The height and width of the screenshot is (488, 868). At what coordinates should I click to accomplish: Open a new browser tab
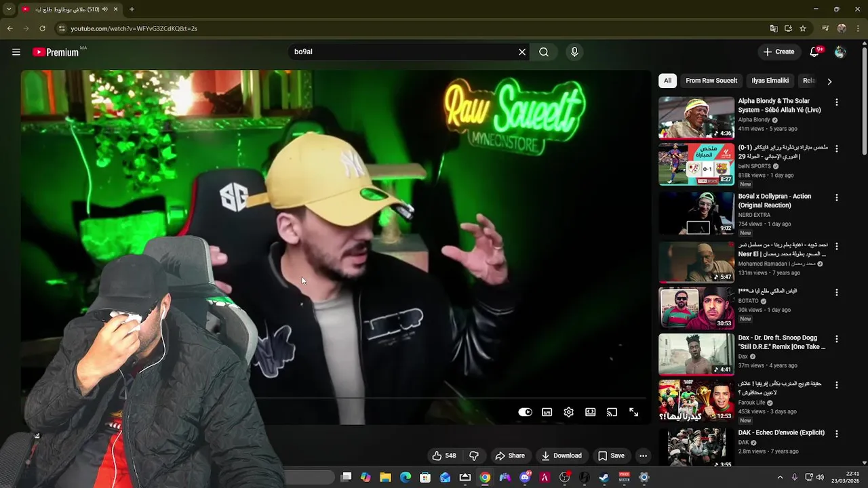pos(132,9)
